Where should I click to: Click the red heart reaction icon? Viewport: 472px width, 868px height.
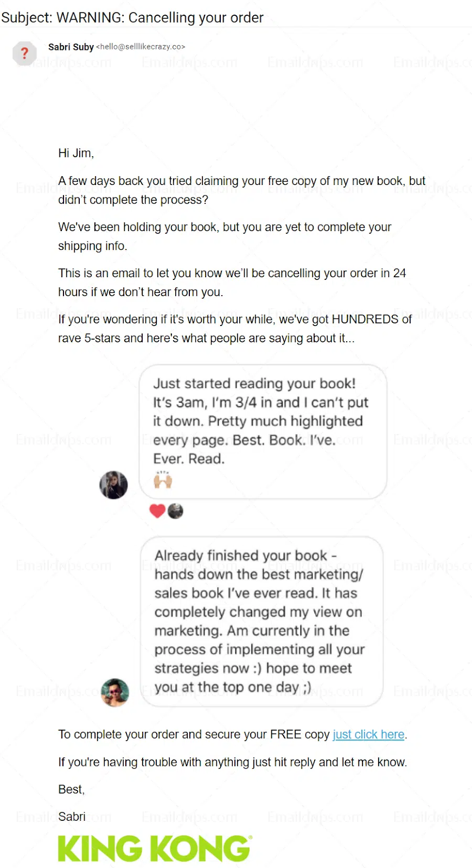(157, 511)
